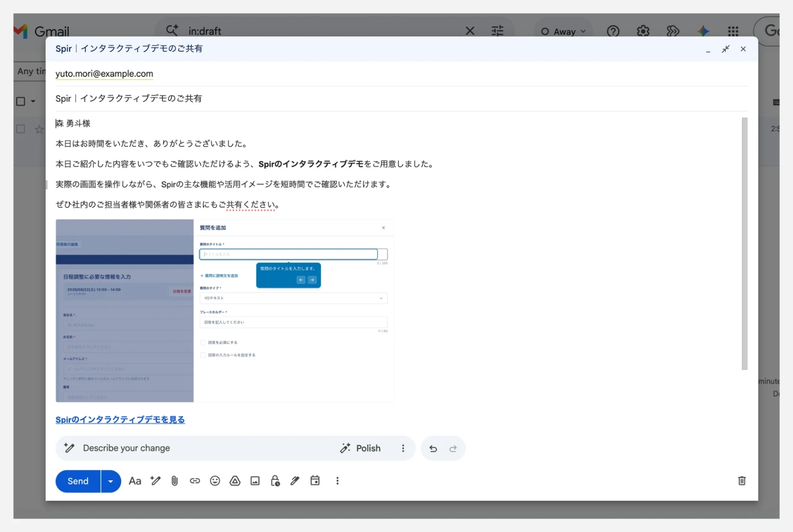Insert a link using the chain icon

[x=195, y=481]
